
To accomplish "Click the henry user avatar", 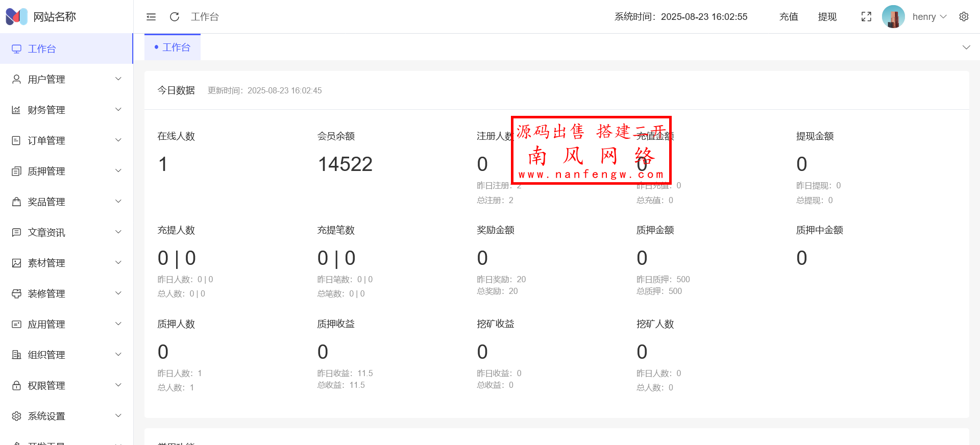I will click(x=893, y=17).
